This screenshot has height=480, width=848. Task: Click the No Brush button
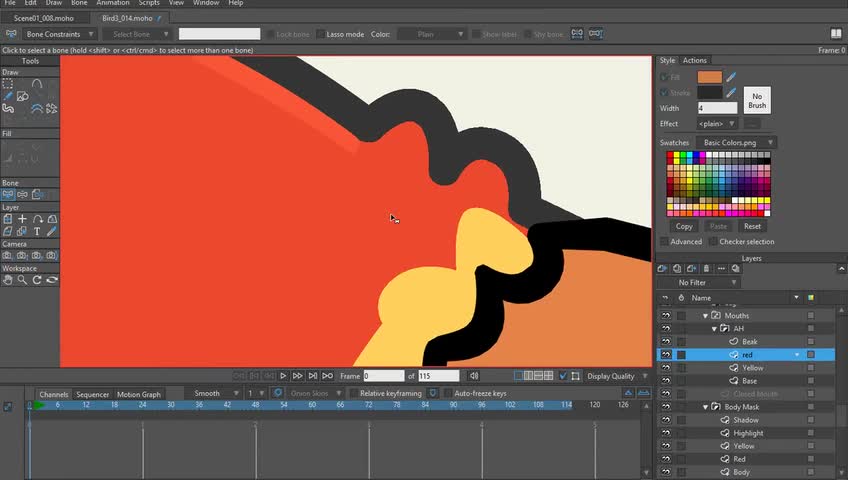(757, 101)
